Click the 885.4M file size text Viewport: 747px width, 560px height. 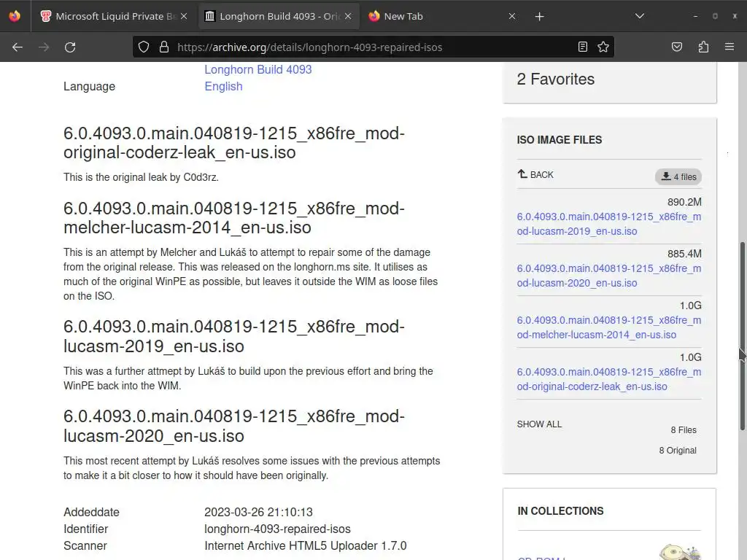684,254
